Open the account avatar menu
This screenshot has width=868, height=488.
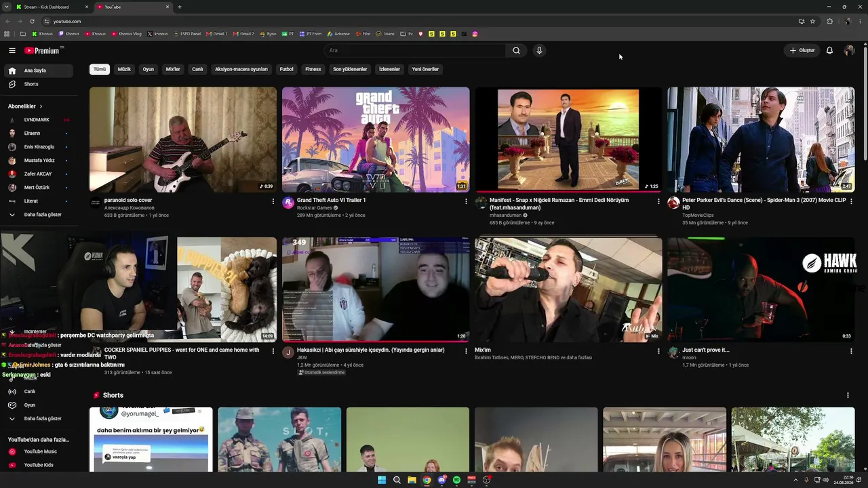[849, 50]
